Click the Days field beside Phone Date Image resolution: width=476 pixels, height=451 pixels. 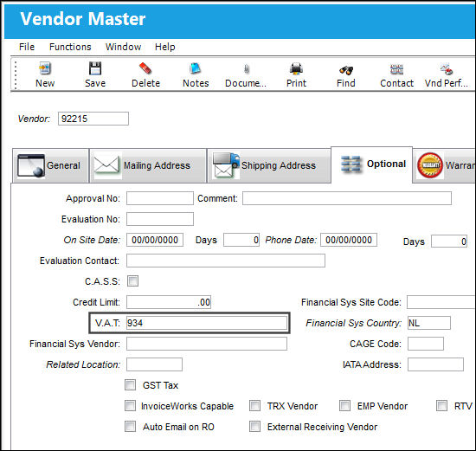coord(449,242)
